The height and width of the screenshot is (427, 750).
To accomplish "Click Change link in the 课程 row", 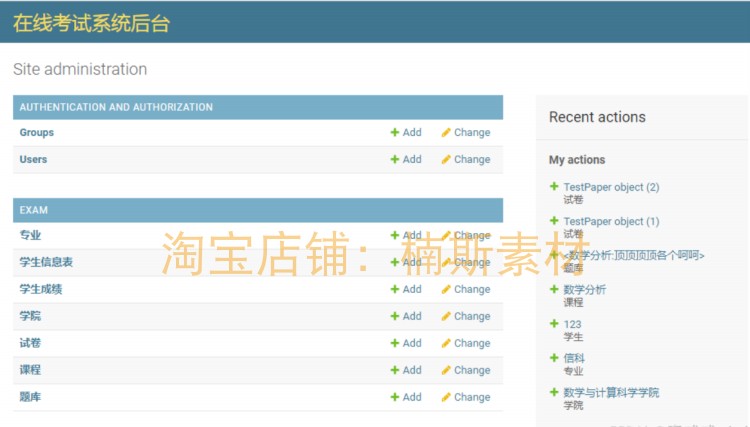I will [x=466, y=370].
